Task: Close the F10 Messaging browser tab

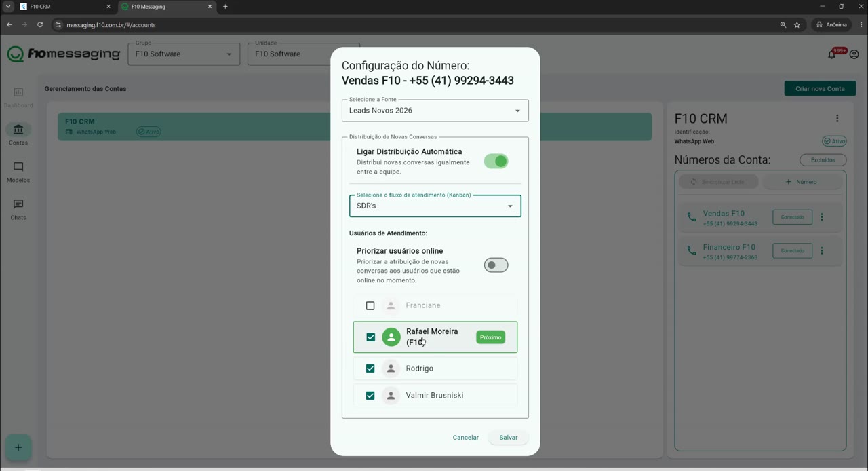Action: (210, 7)
